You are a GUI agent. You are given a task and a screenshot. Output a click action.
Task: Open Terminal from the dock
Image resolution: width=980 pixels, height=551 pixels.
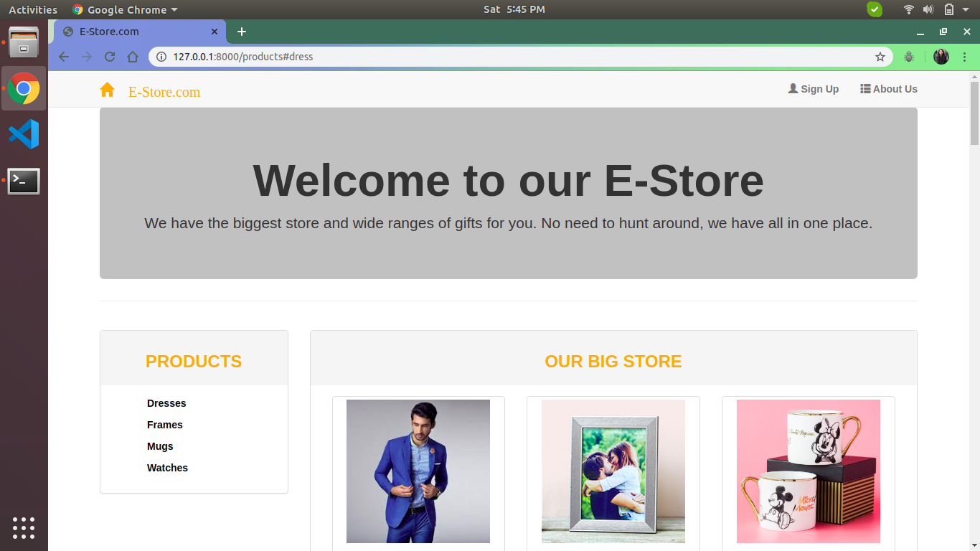point(24,181)
